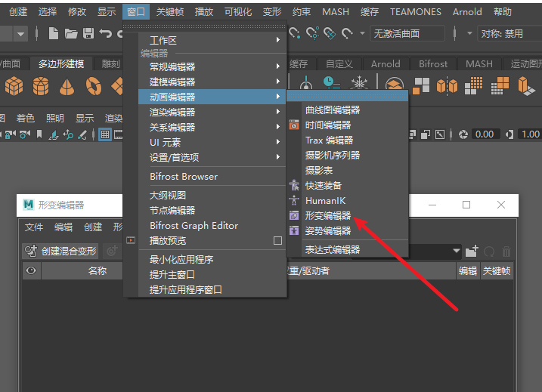Open the 无激活曲面 dropdown
The width and height of the screenshot is (542, 392).
pos(407,33)
